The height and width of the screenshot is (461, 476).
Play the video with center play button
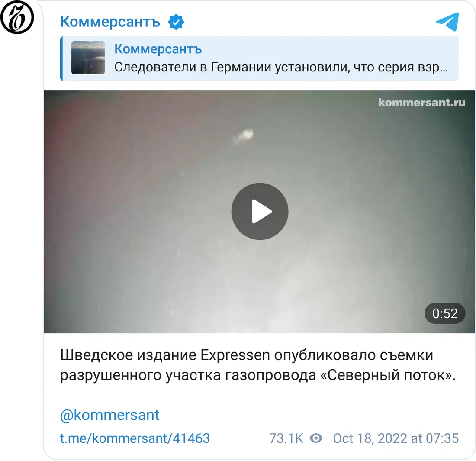tap(260, 211)
